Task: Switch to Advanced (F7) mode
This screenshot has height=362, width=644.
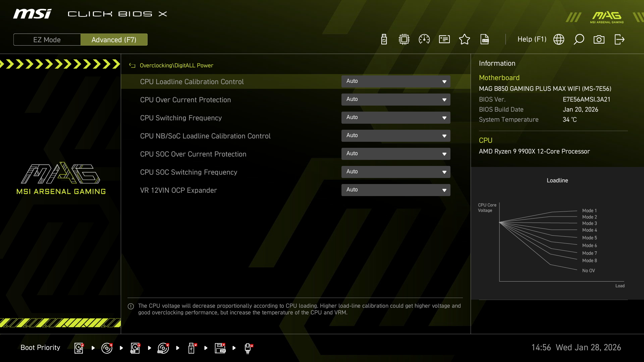Action: (114, 40)
